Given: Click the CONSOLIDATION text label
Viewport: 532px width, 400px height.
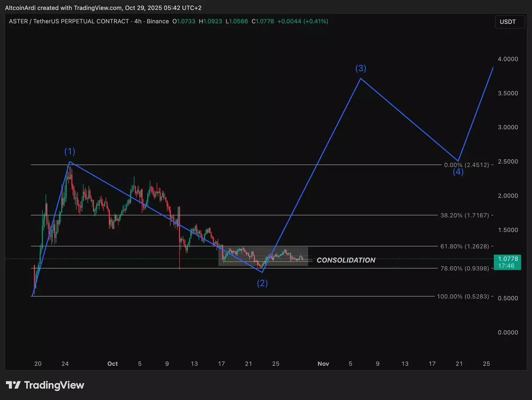Looking at the screenshot, I should point(346,260).
